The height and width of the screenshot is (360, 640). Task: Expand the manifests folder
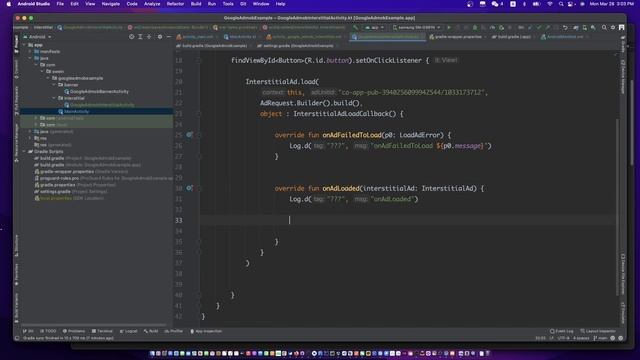point(30,51)
